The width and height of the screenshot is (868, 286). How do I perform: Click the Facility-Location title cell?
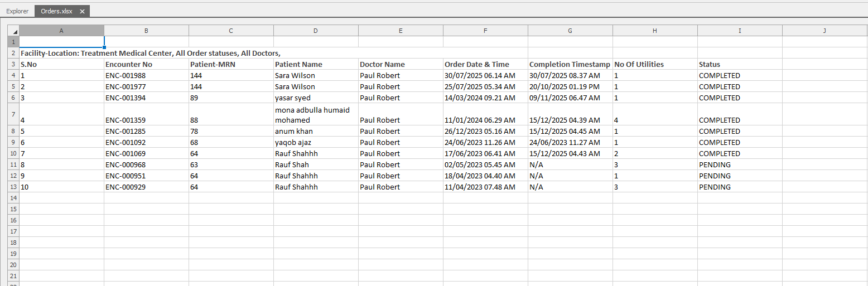click(151, 53)
